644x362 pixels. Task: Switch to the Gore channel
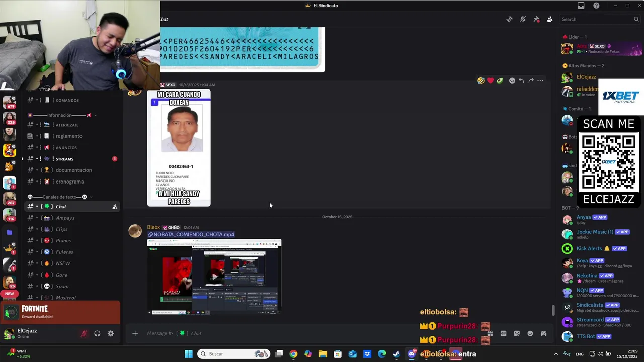coord(72,275)
